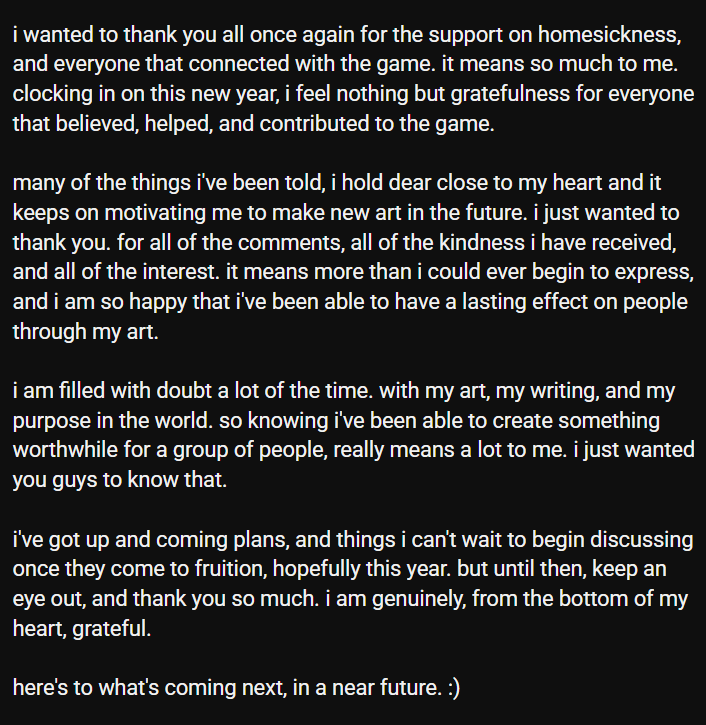
Task: Click the phrase "here's to what's coming next"
Action: click(138, 688)
